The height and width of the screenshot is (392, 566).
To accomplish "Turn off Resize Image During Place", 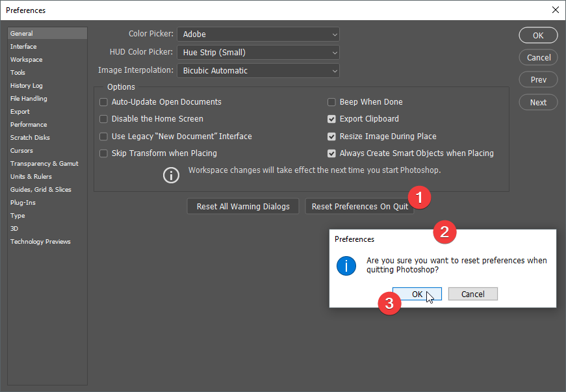I will click(331, 137).
